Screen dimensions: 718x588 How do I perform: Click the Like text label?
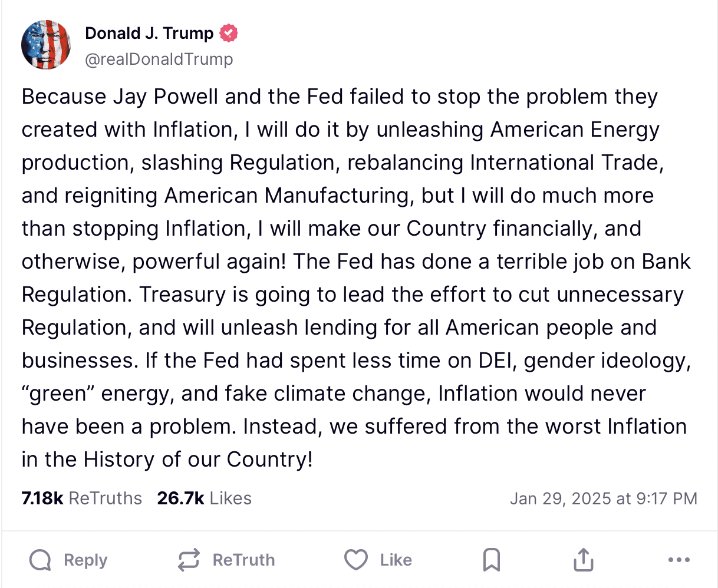click(396, 560)
